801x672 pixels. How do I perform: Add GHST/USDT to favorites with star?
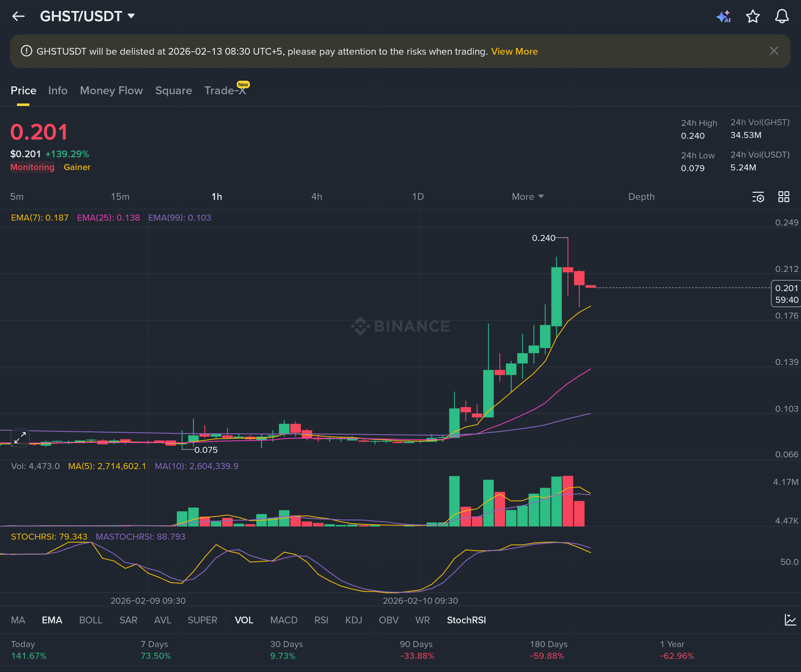752,17
